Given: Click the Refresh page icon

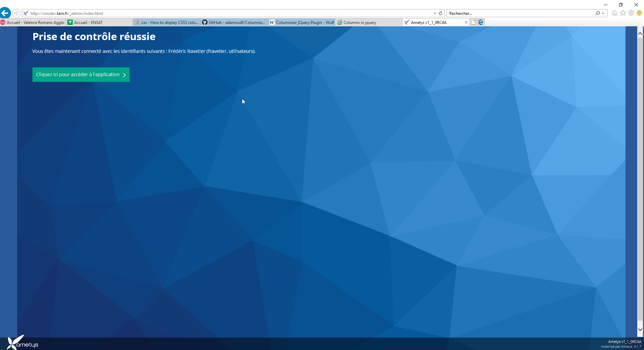Looking at the screenshot, I should tap(440, 13).
